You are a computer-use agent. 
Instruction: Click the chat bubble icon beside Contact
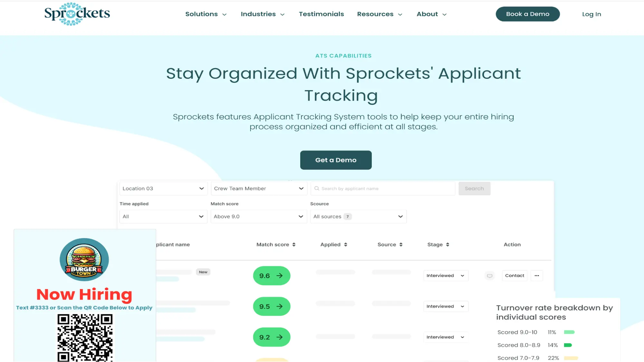(x=489, y=276)
